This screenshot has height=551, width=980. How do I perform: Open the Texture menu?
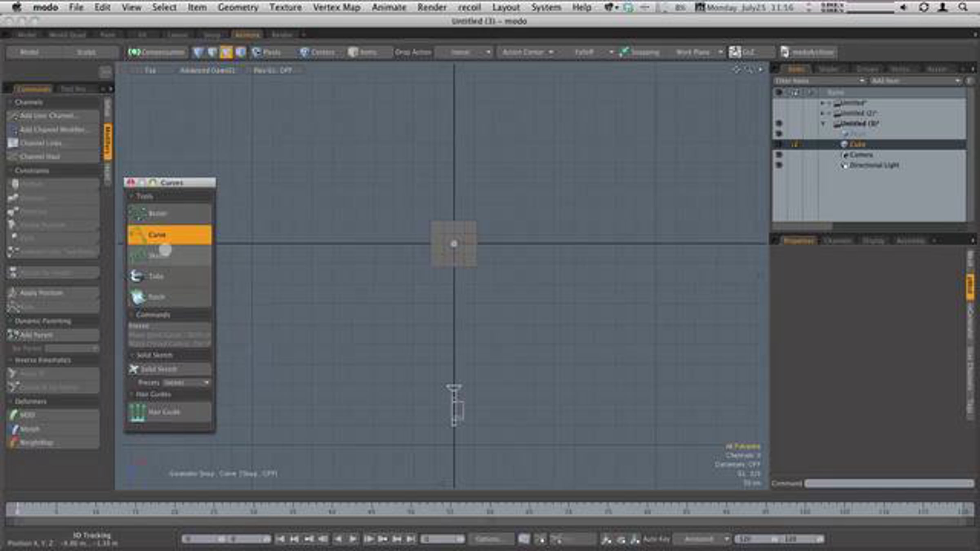click(285, 7)
